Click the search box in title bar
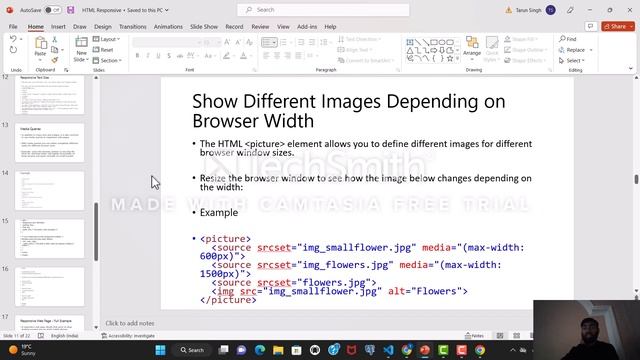The image size is (640, 360). (x=323, y=10)
